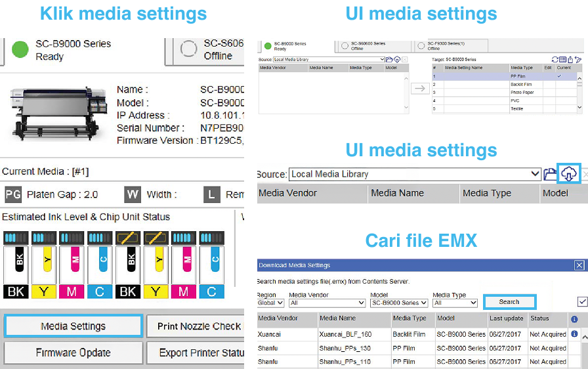The width and height of the screenshot is (588, 369).
Task: Click the W width icon
Action: pos(133,194)
